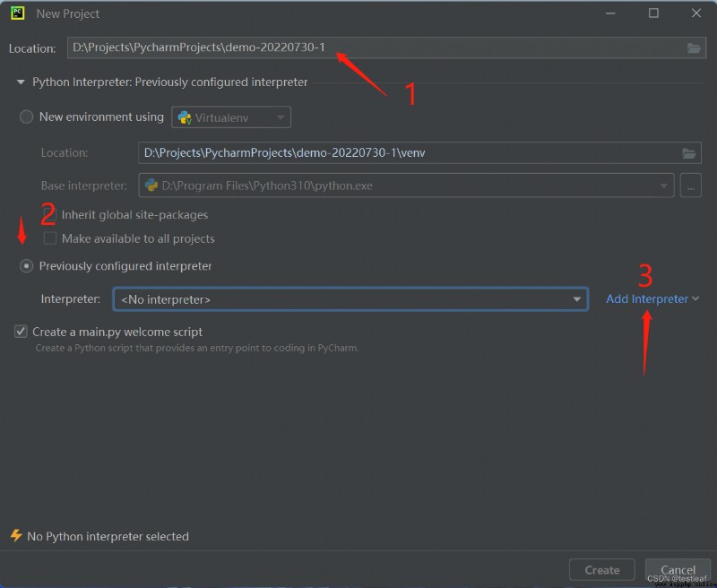Expand the Base interpreter dropdown
The width and height of the screenshot is (717, 588).
click(663, 186)
